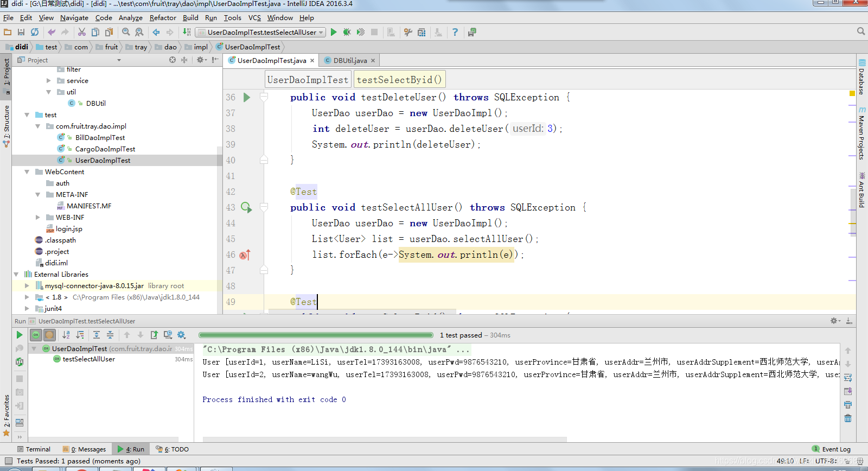
Task: Toggle Sort by Duration in test runner
Action: click(x=80, y=335)
